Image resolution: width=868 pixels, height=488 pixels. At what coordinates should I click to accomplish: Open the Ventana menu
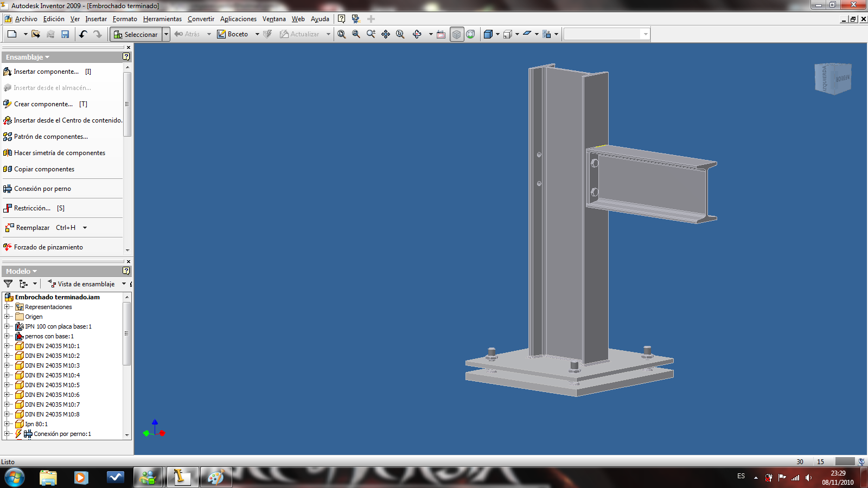[x=274, y=19]
